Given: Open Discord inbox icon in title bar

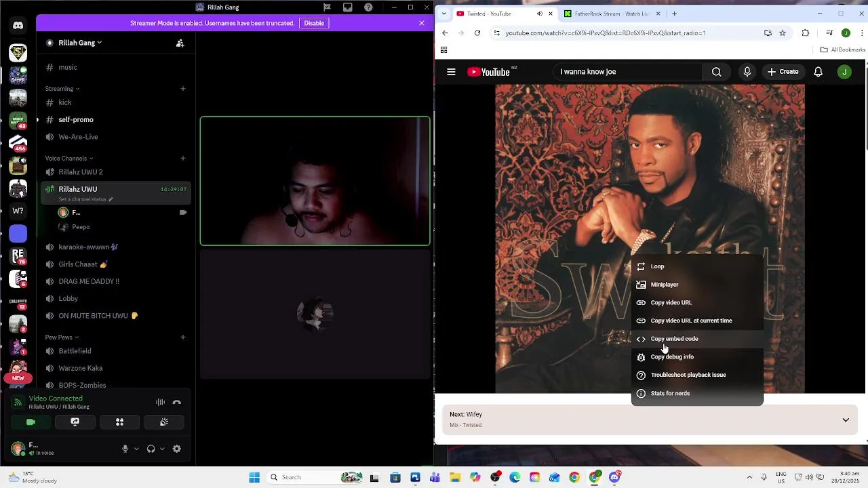Looking at the screenshot, I should tap(347, 7).
